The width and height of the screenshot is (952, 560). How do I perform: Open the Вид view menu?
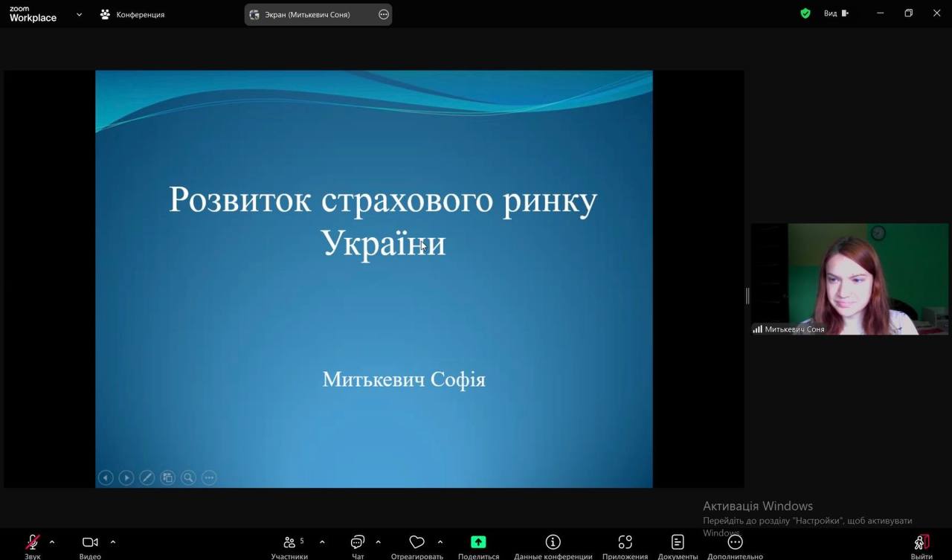[835, 13]
